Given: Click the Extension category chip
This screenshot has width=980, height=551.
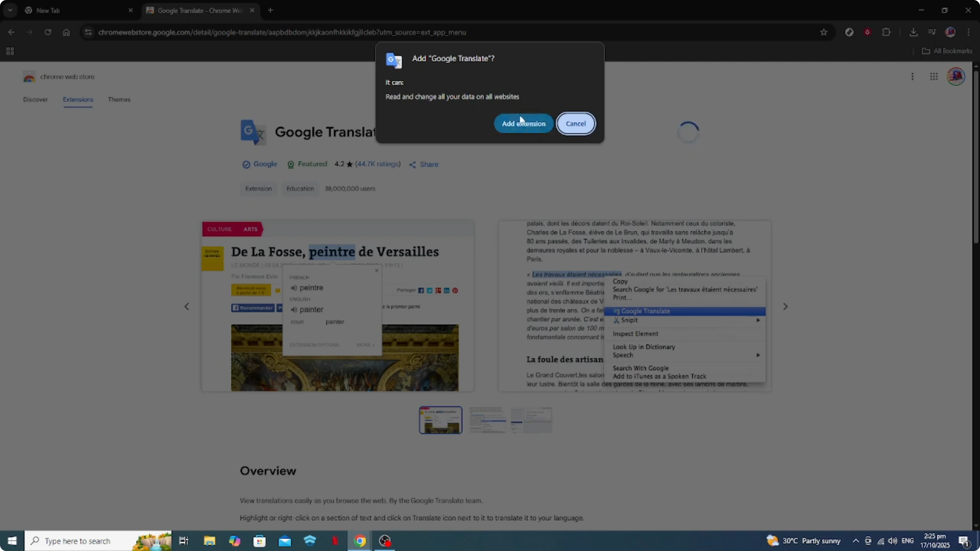Looking at the screenshot, I should click(259, 189).
